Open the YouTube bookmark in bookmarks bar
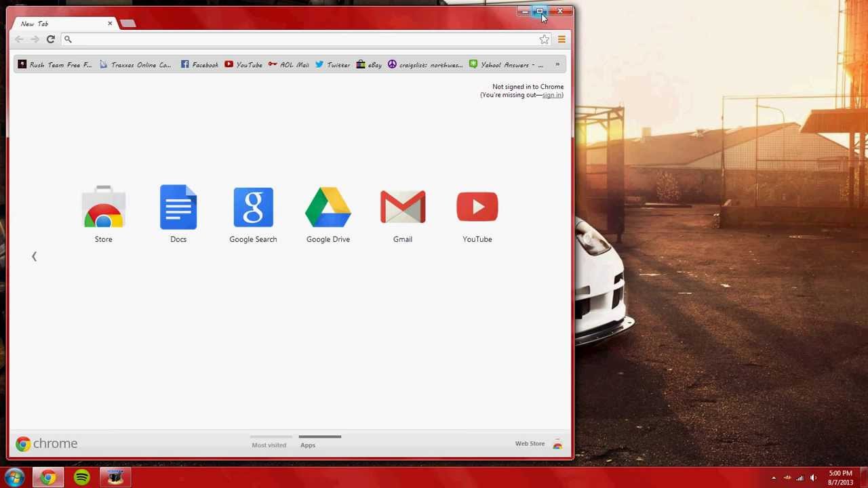Screen dimensions: 868x488 (x=243, y=65)
